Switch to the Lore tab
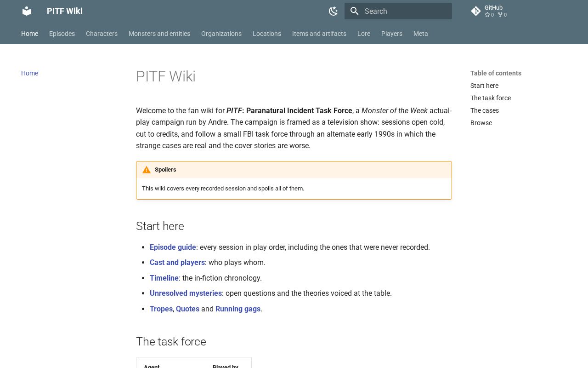 tap(364, 34)
